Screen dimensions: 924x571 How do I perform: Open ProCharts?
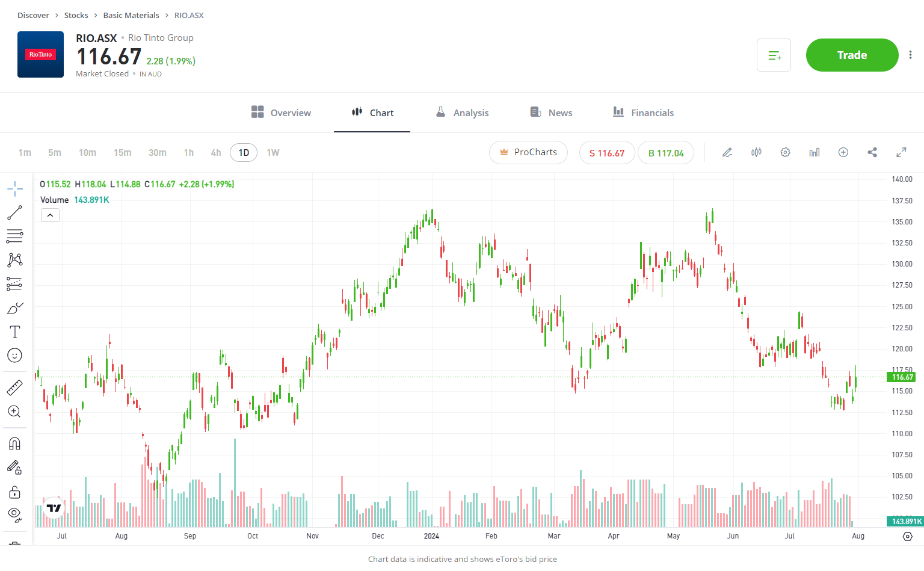click(x=528, y=152)
